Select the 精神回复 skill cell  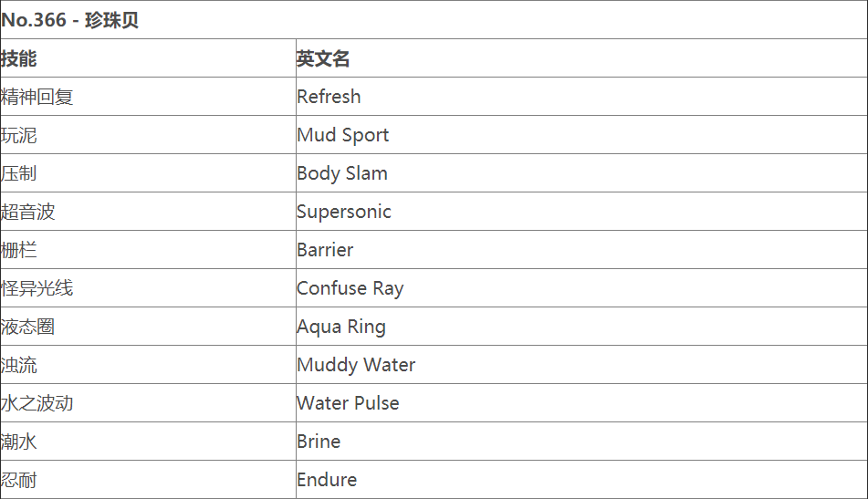[x=37, y=97]
